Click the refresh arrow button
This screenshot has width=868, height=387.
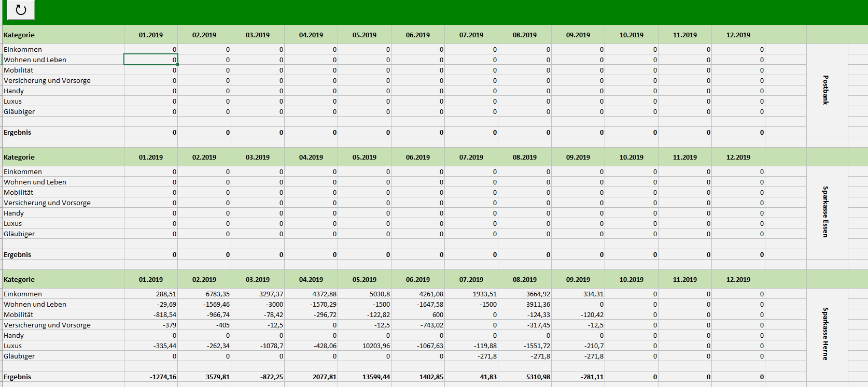(x=21, y=10)
